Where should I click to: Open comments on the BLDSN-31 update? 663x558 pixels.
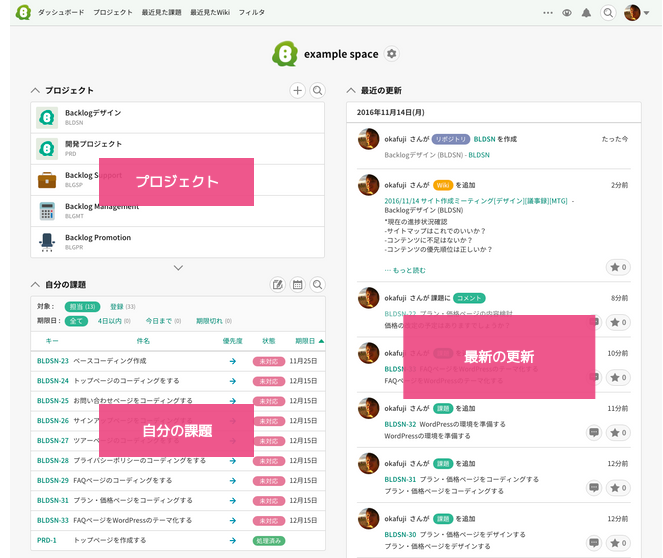coord(594,488)
